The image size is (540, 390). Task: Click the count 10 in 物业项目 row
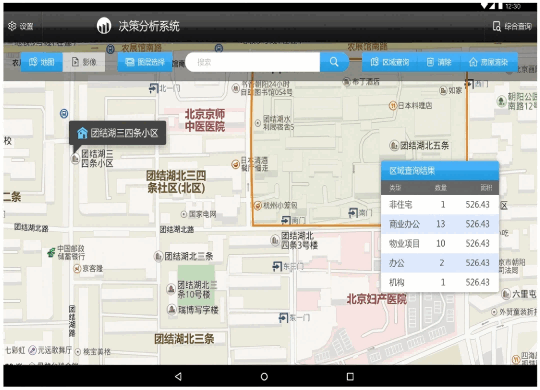click(x=441, y=244)
